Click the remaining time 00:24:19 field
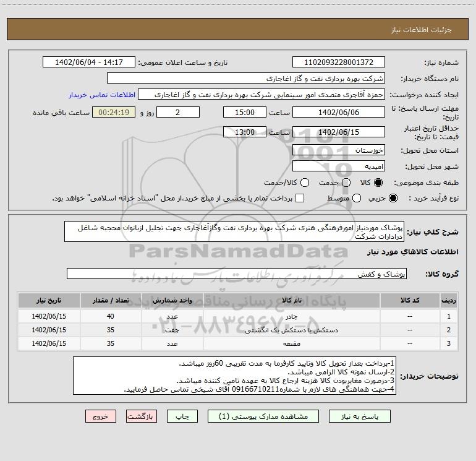This screenshot has height=461, width=476. click(114, 112)
